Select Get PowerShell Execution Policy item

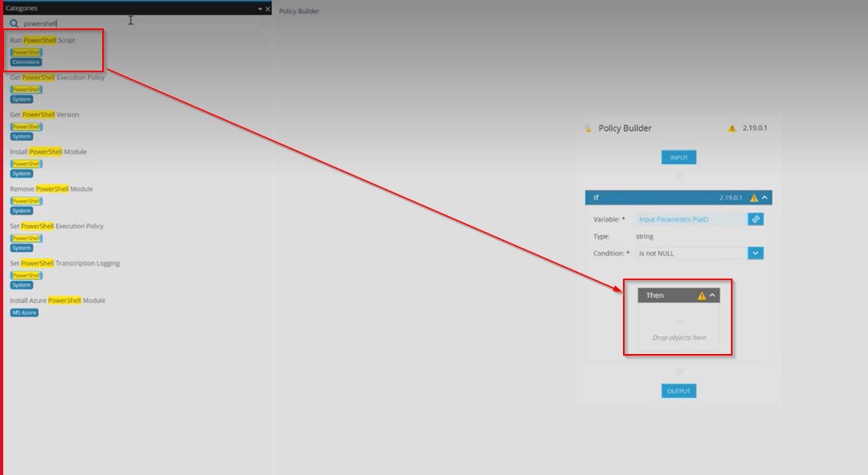(57, 78)
